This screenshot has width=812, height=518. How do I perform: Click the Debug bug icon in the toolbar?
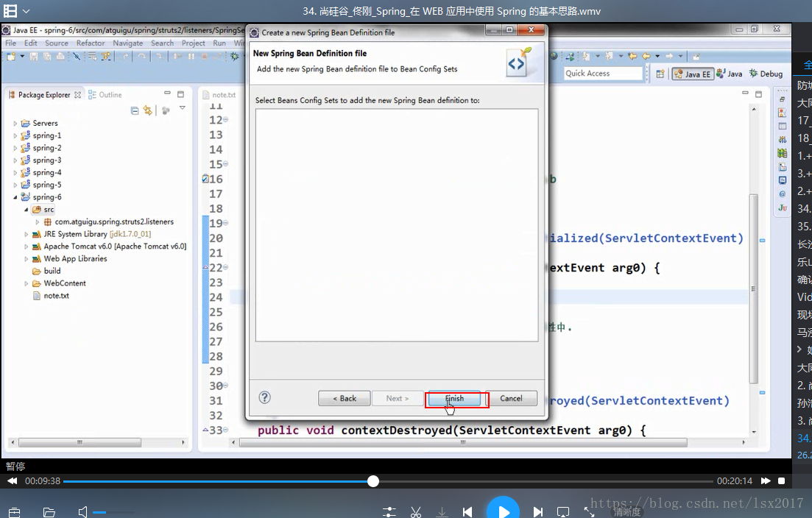(235, 56)
